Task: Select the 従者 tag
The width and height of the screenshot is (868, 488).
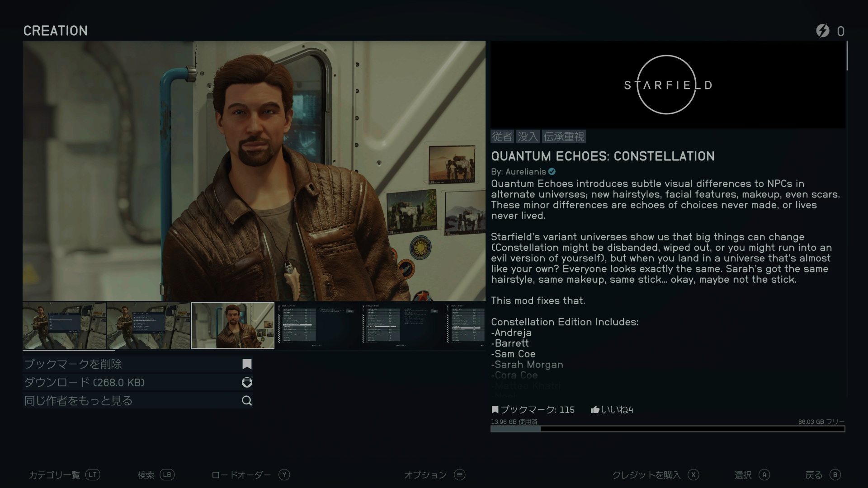Action: [502, 136]
